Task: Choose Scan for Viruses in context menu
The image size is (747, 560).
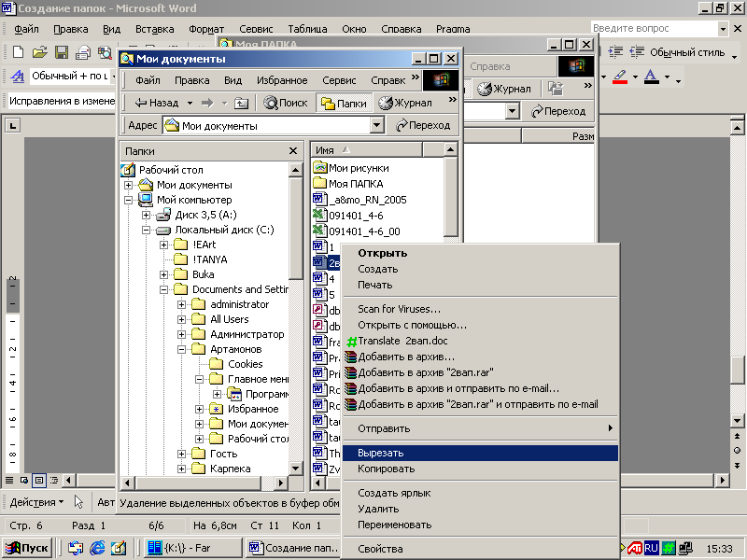Action: (x=480, y=309)
